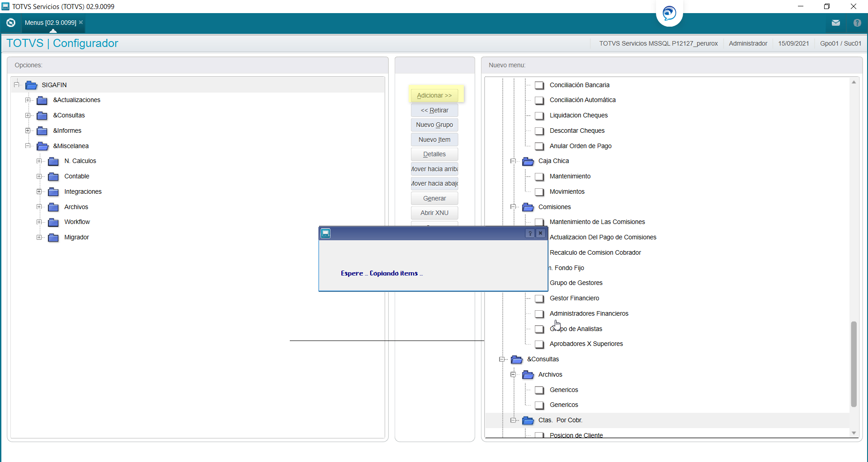Check the Descontar Cheques checkbox
The width and height of the screenshot is (868, 462).
pos(539,131)
